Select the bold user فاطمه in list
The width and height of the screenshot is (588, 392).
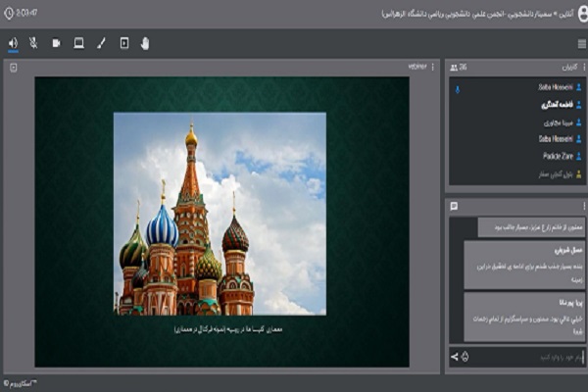557,105
